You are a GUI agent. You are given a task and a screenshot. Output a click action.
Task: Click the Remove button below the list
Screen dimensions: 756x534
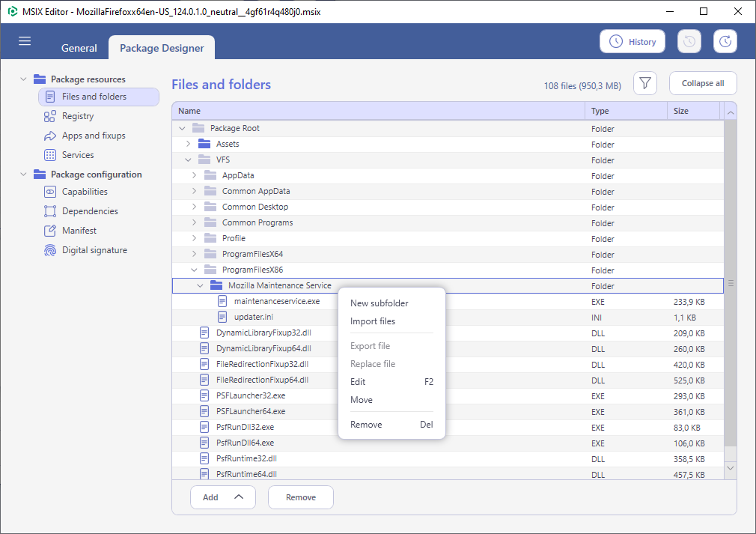(301, 497)
